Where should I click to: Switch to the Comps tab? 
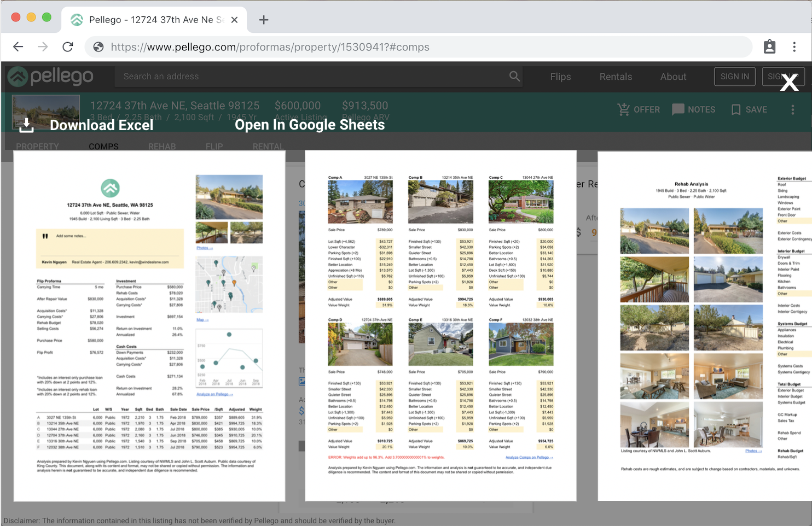tap(103, 147)
